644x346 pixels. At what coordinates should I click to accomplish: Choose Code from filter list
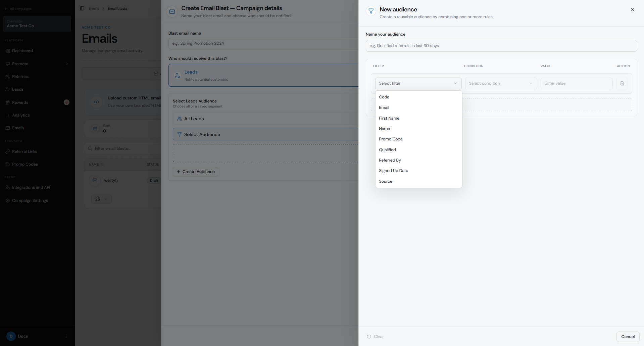418,97
